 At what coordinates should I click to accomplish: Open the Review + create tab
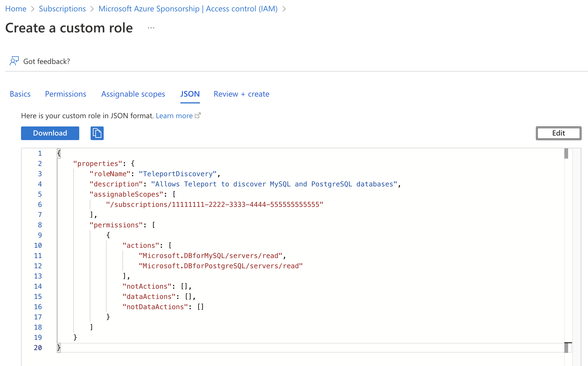tap(241, 94)
